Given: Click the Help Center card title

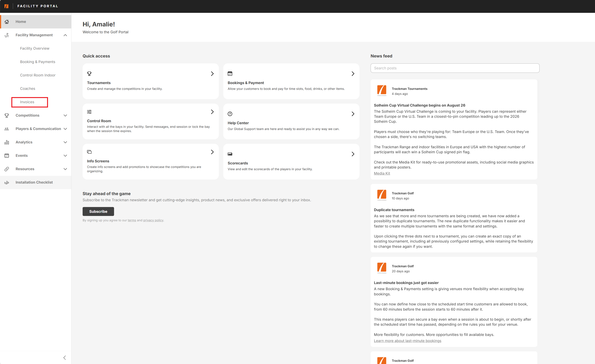Looking at the screenshot, I should pos(238,123).
